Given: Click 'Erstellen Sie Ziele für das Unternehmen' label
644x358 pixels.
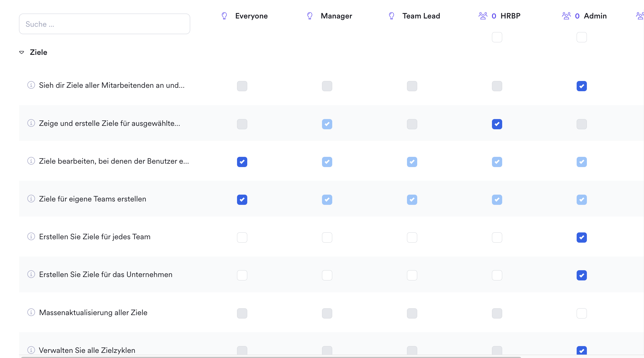Looking at the screenshot, I should point(106,274).
